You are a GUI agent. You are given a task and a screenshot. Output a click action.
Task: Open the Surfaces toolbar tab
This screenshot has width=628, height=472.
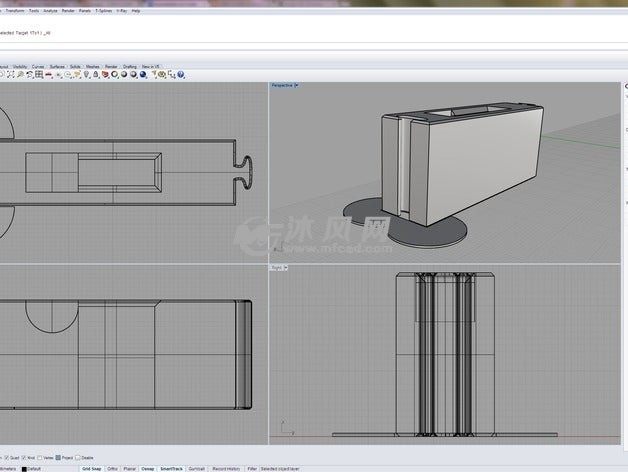(x=59, y=66)
